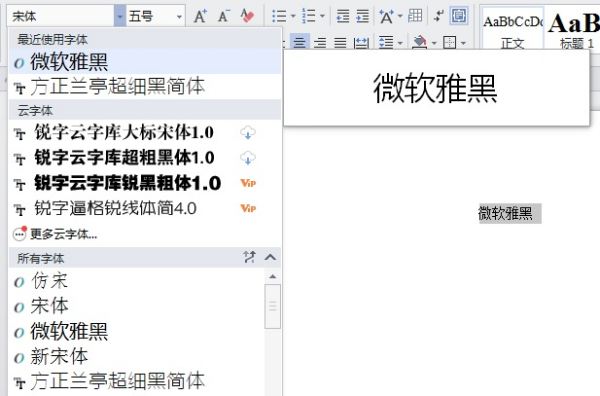Click TrueType icon beside 锐字云字库大标宋体1.0
Image resolution: width=600 pixels, height=396 pixels.
pyautogui.click(x=20, y=134)
